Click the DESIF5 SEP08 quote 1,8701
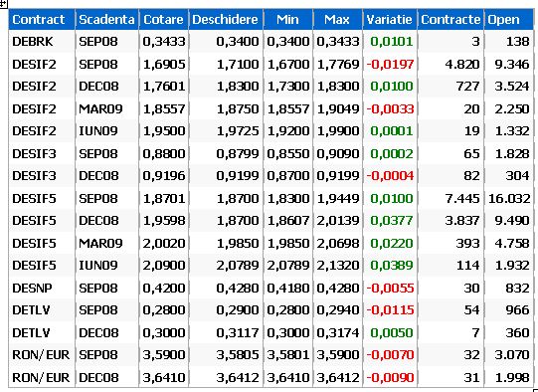The image size is (538, 392). (x=164, y=198)
